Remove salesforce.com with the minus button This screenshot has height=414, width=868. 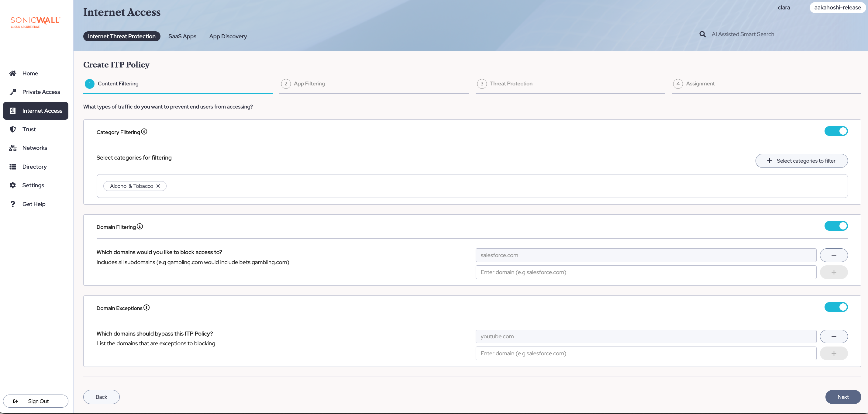[x=834, y=255]
